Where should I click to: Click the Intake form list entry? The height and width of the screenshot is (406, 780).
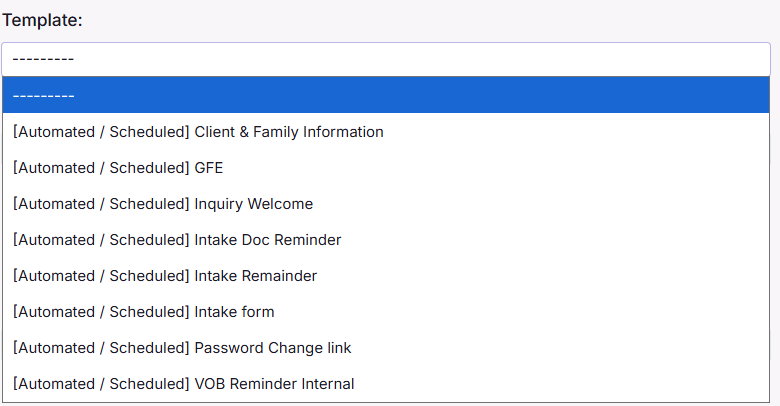pyautogui.click(x=144, y=312)
